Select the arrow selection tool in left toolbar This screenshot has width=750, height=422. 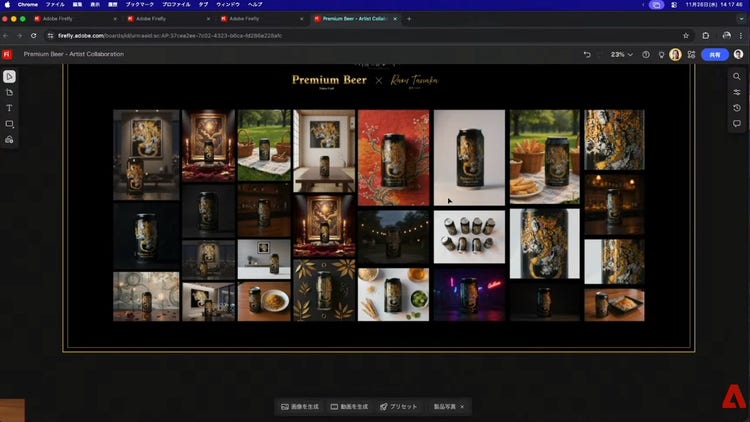(x=9, y=76)
